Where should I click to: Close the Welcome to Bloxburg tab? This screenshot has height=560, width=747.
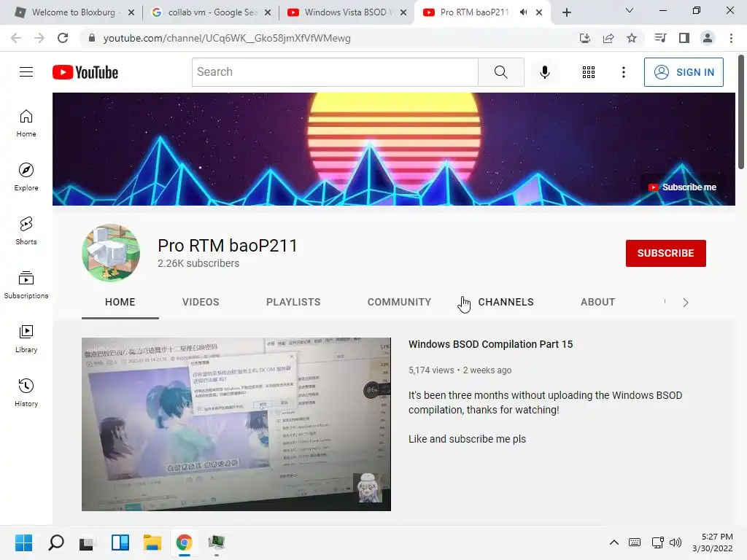(131, 12)
